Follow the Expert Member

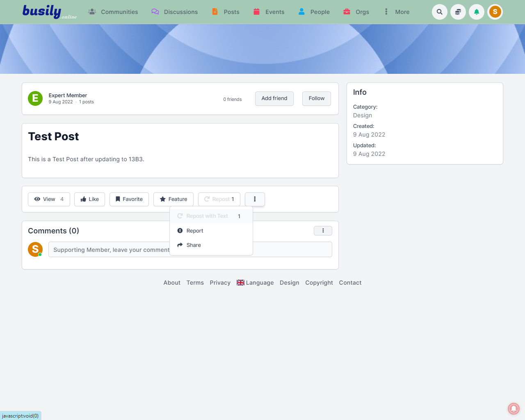coord(316,98)
